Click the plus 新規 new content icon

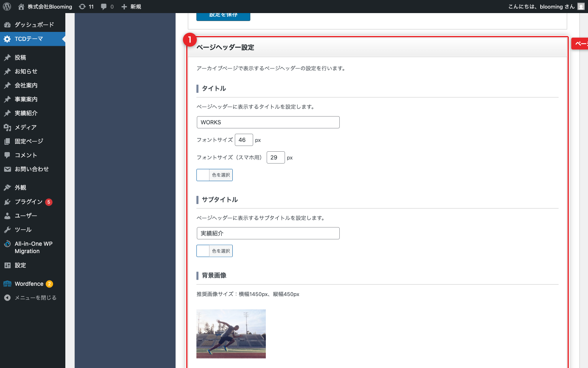click(x=124, y=7)
